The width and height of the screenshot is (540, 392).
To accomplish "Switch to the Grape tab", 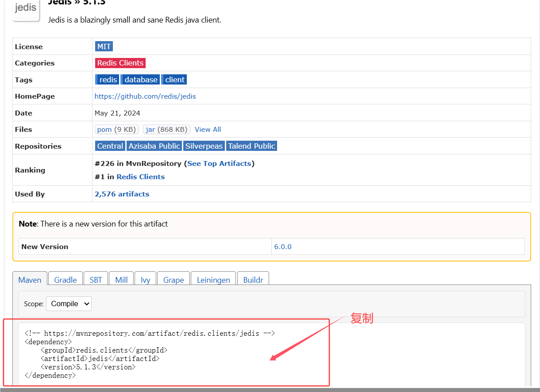I will pos(174,280).
